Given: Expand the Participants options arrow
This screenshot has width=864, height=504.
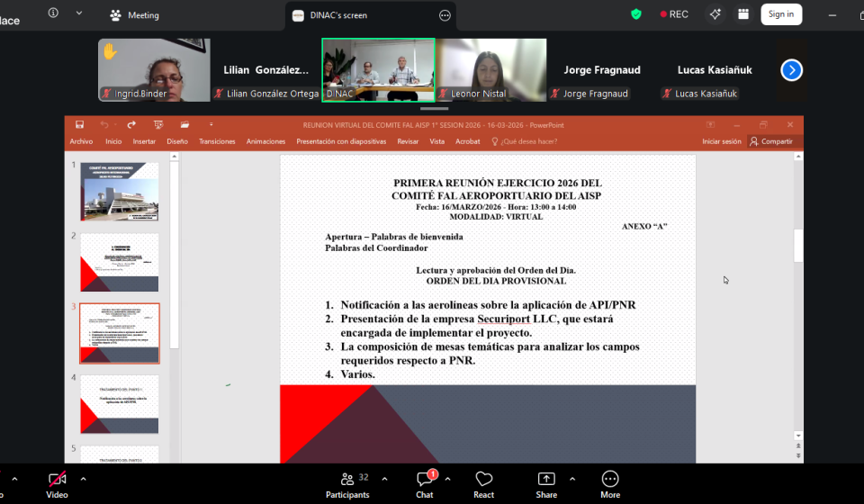Looking at the screenshot, I should tap(384, 479).
